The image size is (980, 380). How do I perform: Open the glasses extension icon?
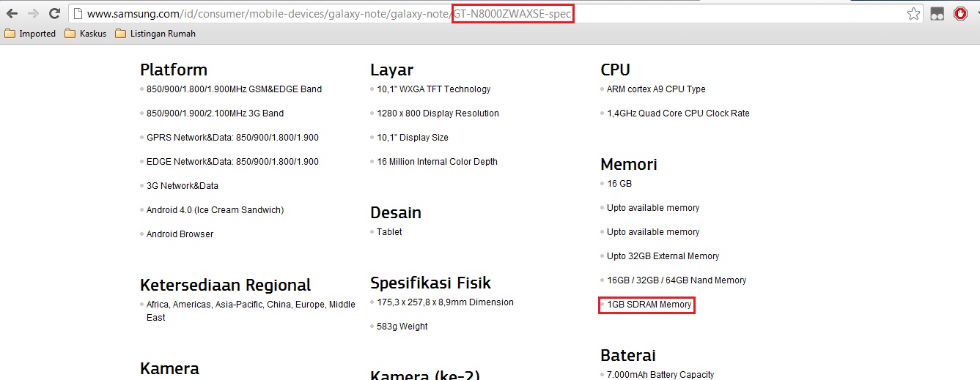937,13
